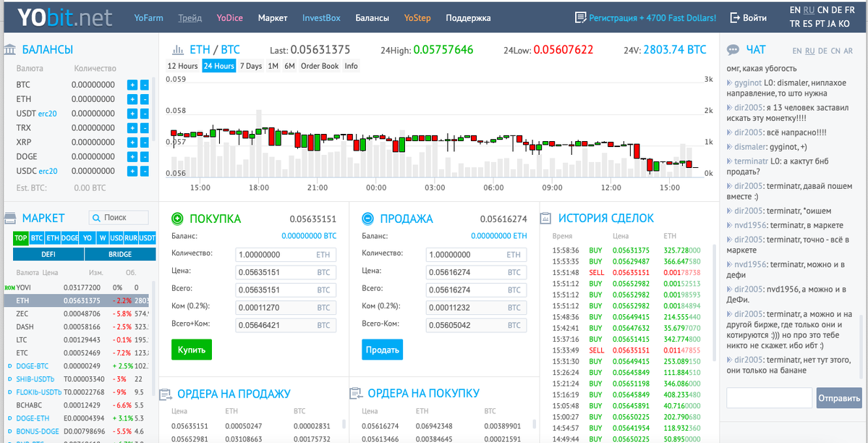Click the plus deposit button next to BTC
The height and width of the screenshot is (443, 868).
[131, 84]
